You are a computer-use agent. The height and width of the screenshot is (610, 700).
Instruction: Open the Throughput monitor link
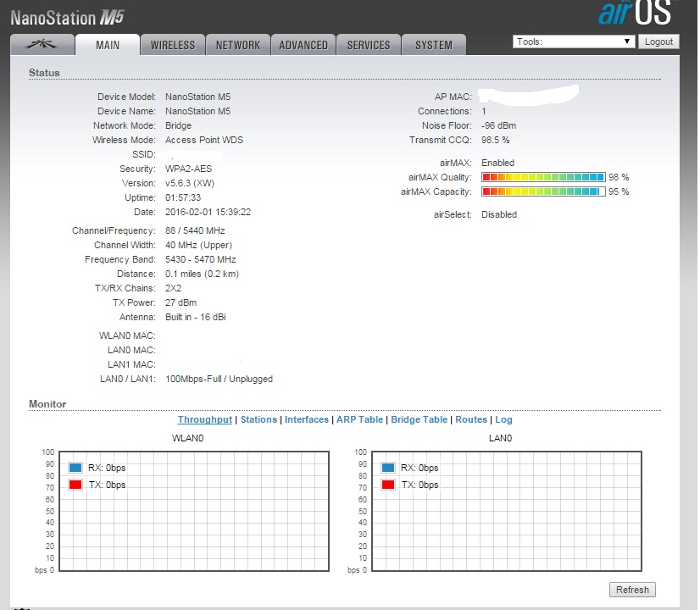pos(205,419)
